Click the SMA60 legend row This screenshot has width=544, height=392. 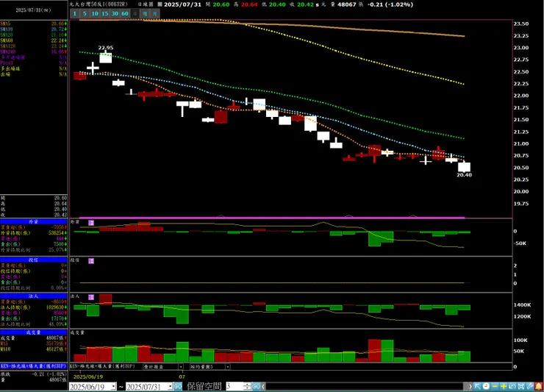(x=34, y=40)
